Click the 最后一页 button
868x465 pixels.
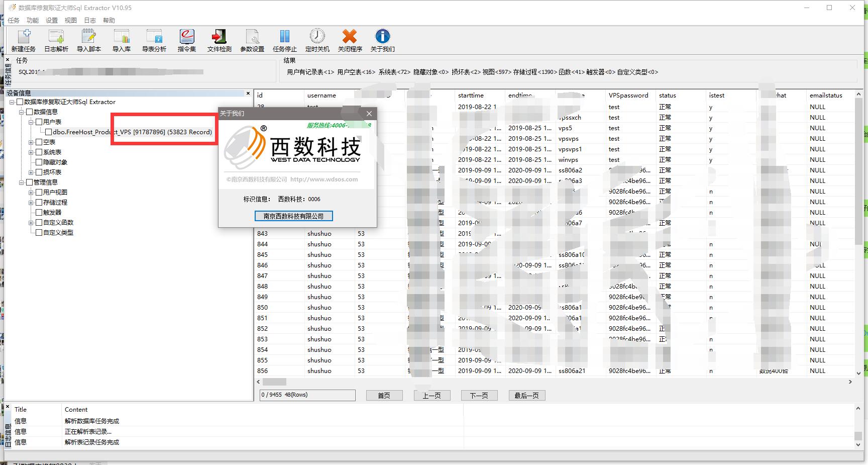coord(527,396)
